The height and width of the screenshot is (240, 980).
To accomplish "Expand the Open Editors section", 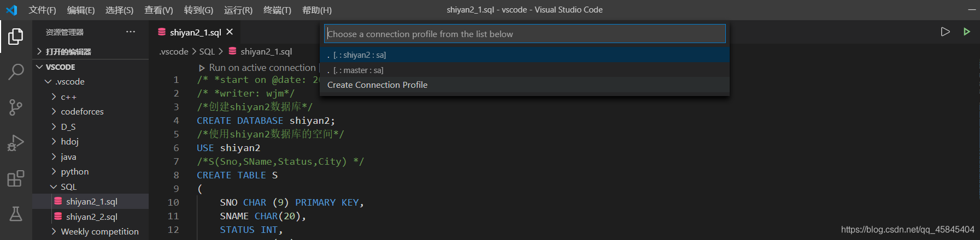I will (68, 51).
